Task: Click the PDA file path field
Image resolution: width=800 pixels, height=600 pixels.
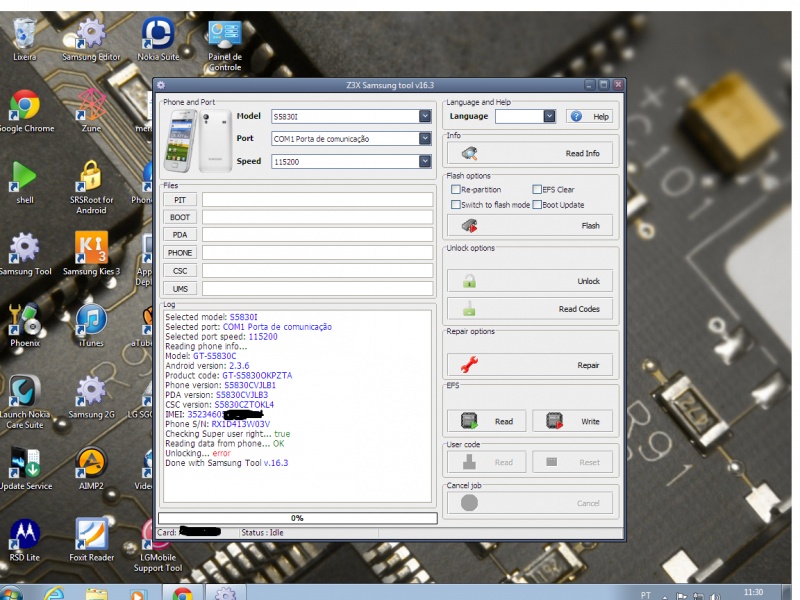Action: point(317,235)
